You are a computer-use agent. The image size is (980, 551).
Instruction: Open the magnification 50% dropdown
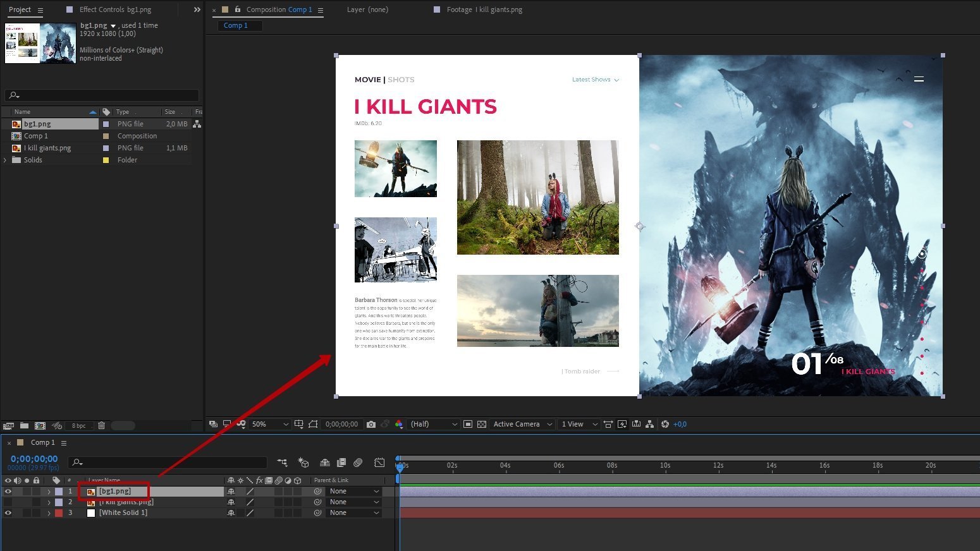[270, 424]
